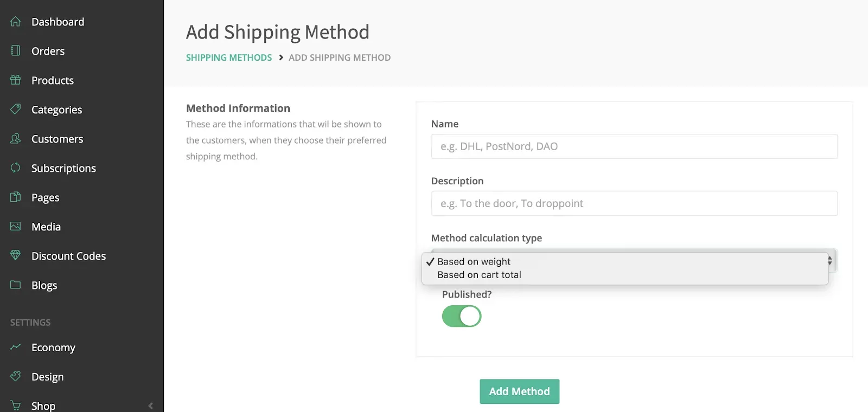868x412 pixels.
Task: Follow the Shipping Methods breadcrumb link
Action: [x=228, y=57]
